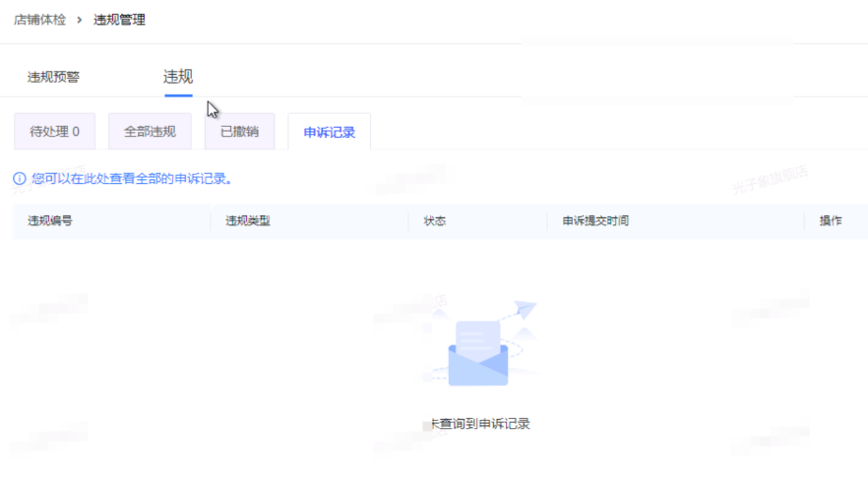This screenshot has height=485, width=868.
Task: Click the 店铺体检 breadcrumb link
Action: [39, 20]
